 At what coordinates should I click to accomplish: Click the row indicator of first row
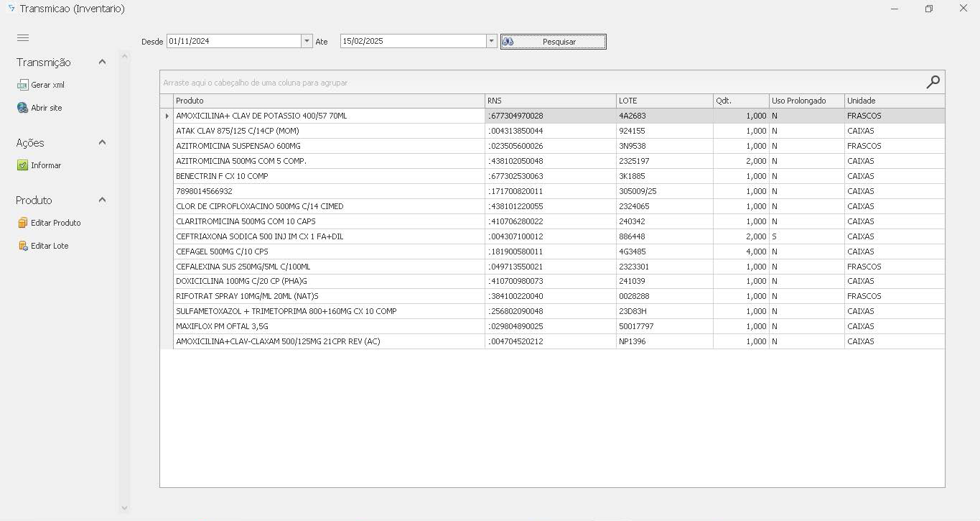click(167, 116)
